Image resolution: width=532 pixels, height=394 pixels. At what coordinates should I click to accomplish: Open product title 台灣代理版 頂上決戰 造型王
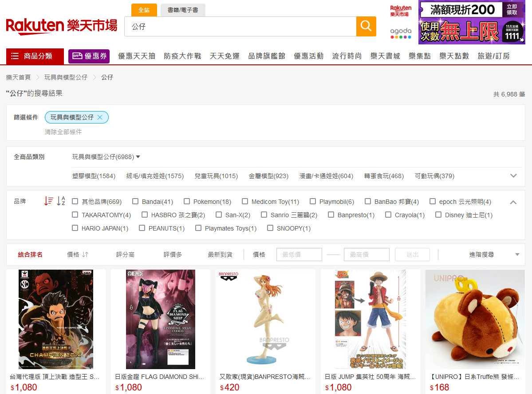coord(55,377)
